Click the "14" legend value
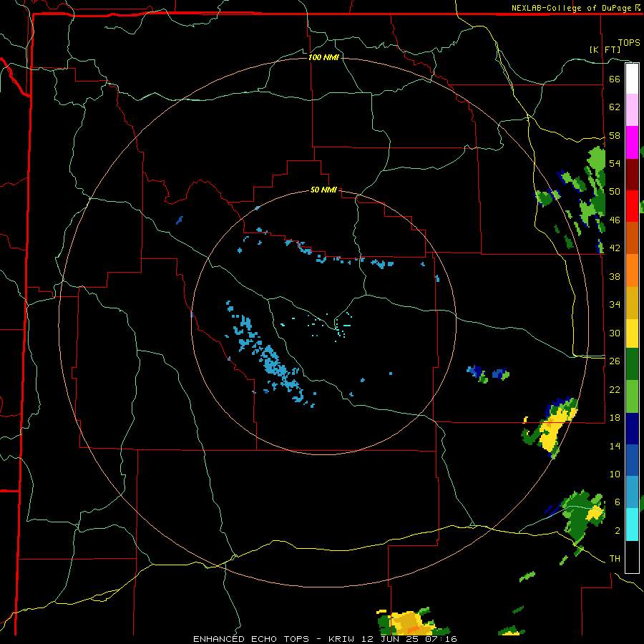 (x=615, y=446)
